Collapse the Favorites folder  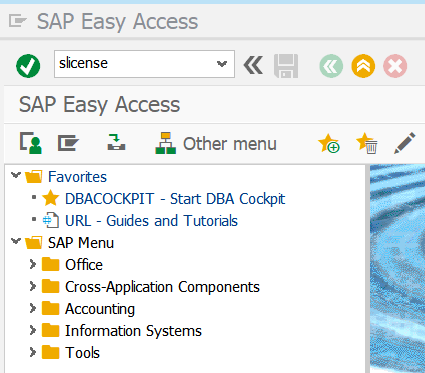pyautogui.click(x=16, y=175)
